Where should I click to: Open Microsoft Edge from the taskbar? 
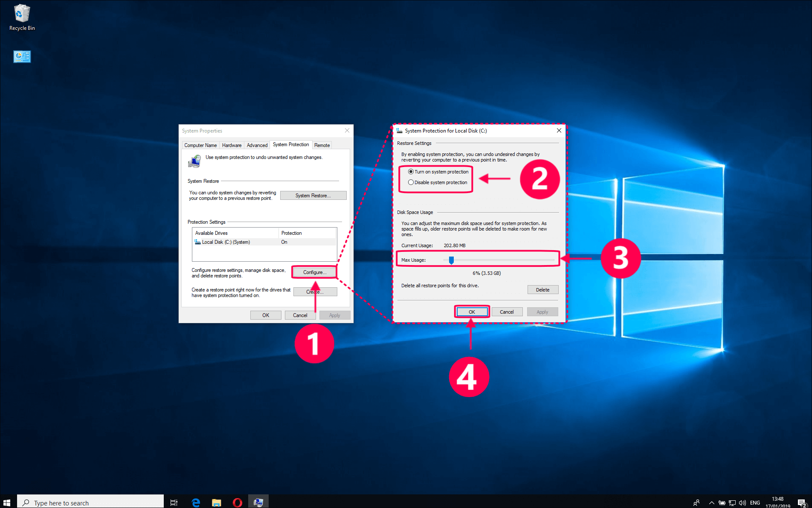point(195,502)
